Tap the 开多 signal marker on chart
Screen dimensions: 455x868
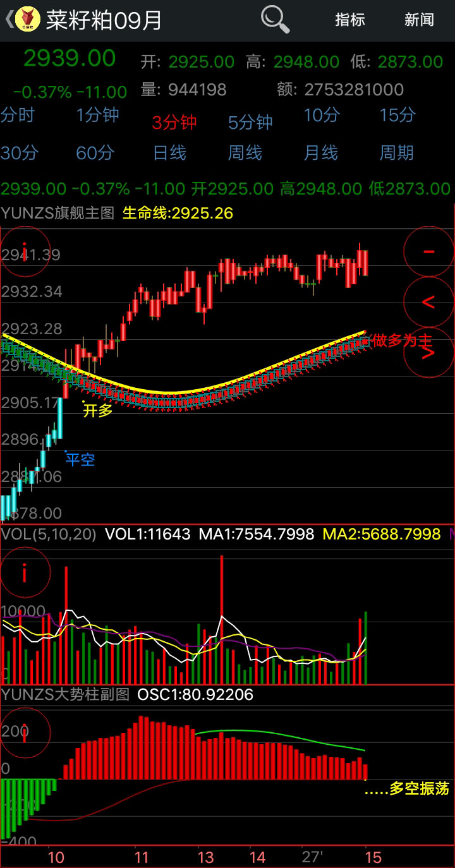point(97,410)
